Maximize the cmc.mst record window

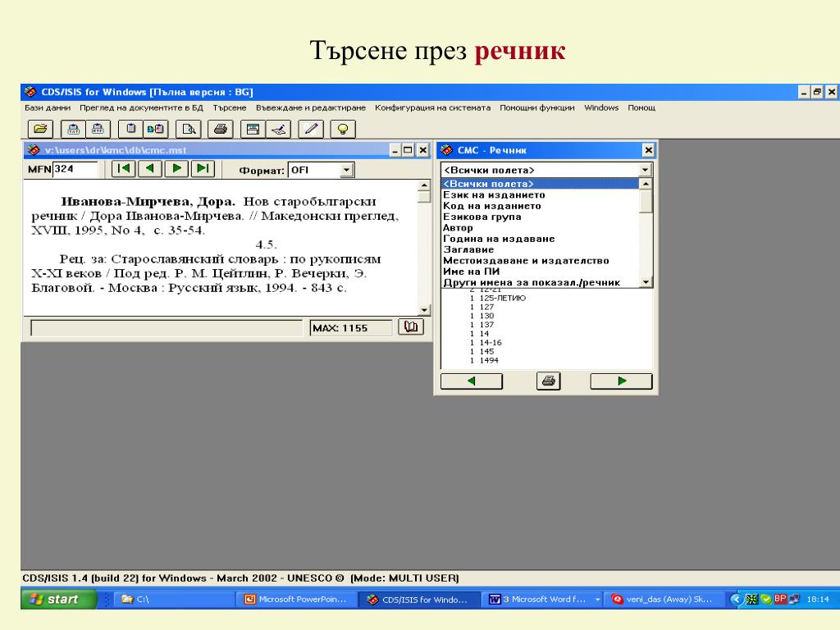pyautogui.click(x=409, y=150)
